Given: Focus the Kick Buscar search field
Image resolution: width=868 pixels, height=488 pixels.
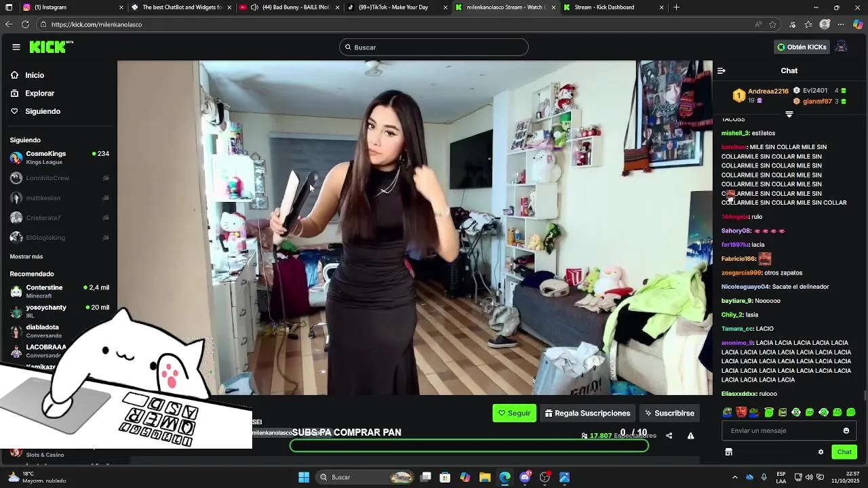Looking at the screenshot, I should click(434, 47).
